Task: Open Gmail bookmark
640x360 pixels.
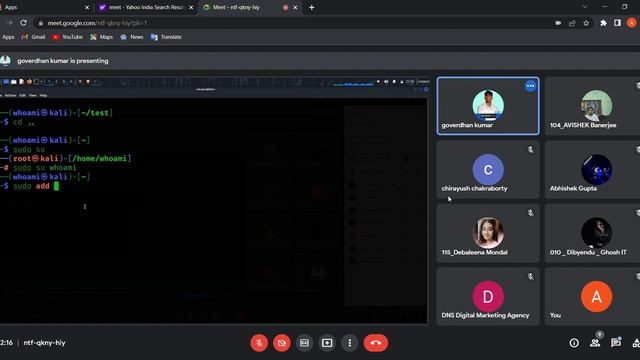Action: click(33, 37)
